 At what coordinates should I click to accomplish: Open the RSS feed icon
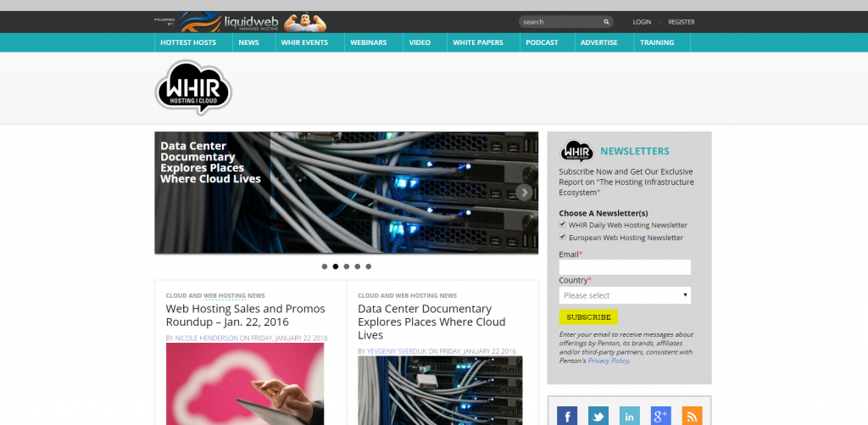click(692, 416)
